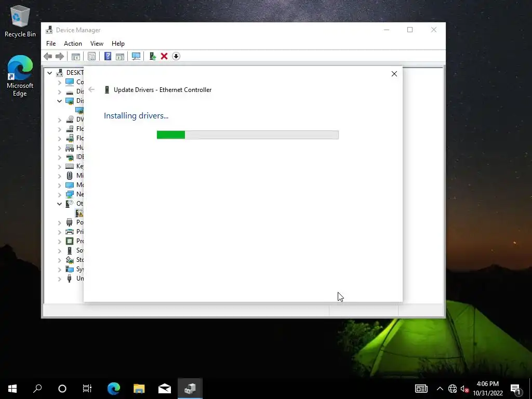Click the taskbar Search magnifier
The width and height of the screenshot is (532, 399).
[37, 389]
